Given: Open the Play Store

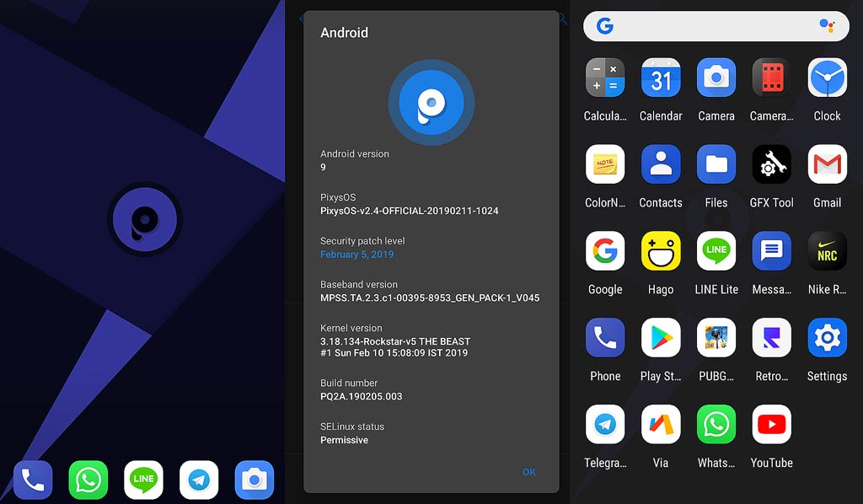Looking at the screenshot, I should pyautogui.click(x=661, y=337).
